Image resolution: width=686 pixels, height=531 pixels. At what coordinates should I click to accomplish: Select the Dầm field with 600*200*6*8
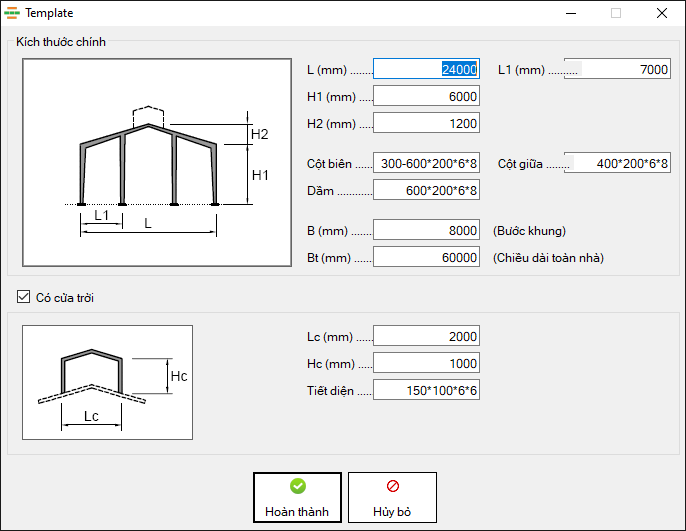point(427,190)
